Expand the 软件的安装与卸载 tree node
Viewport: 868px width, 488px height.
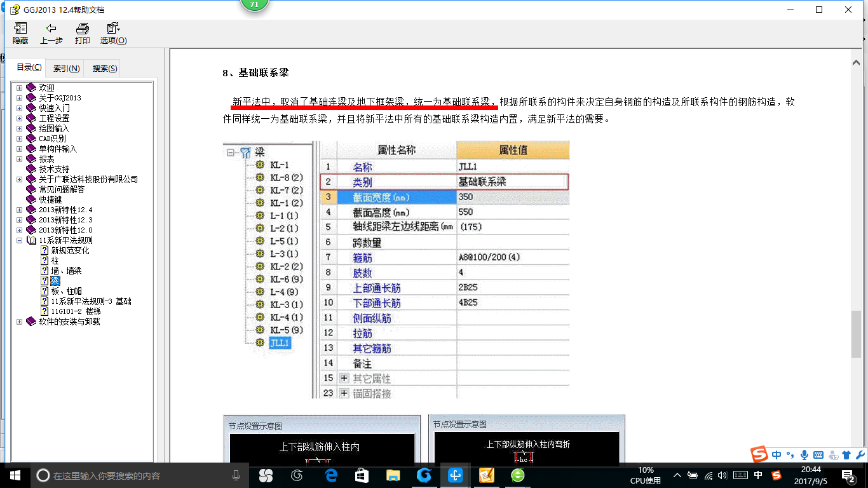19,322
